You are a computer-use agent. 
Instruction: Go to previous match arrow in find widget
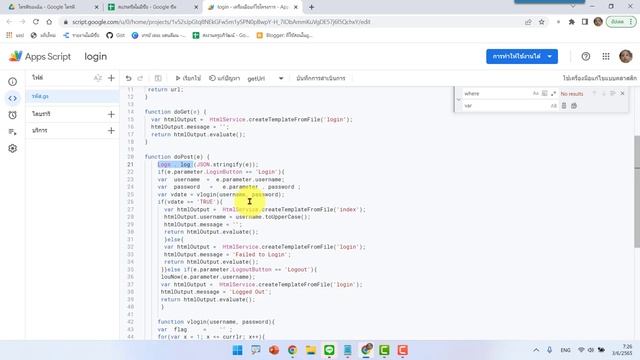coord(594,93)
